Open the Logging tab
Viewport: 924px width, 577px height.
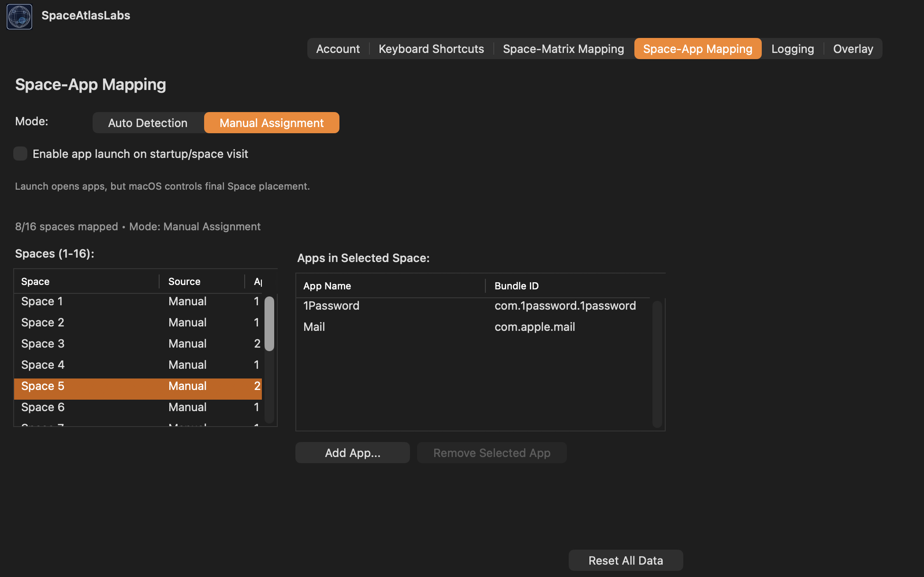click(792, 49)
